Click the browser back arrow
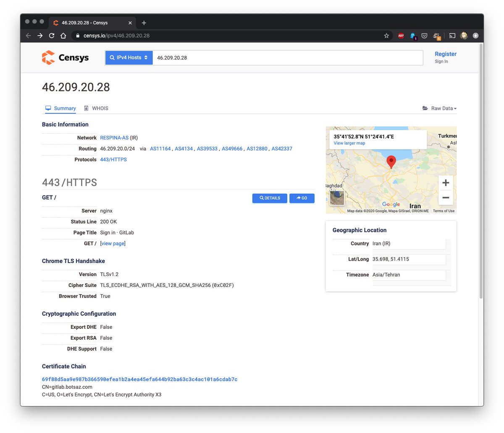 28,36
